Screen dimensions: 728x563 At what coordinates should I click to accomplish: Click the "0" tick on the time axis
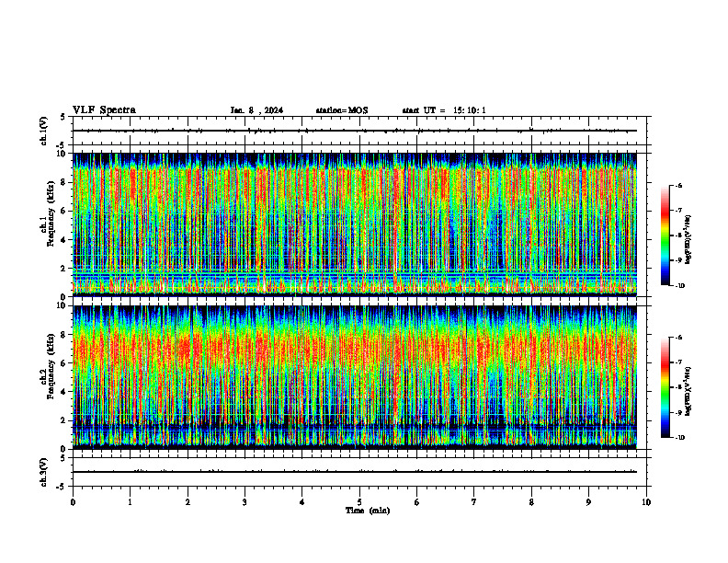pos(73,502)
